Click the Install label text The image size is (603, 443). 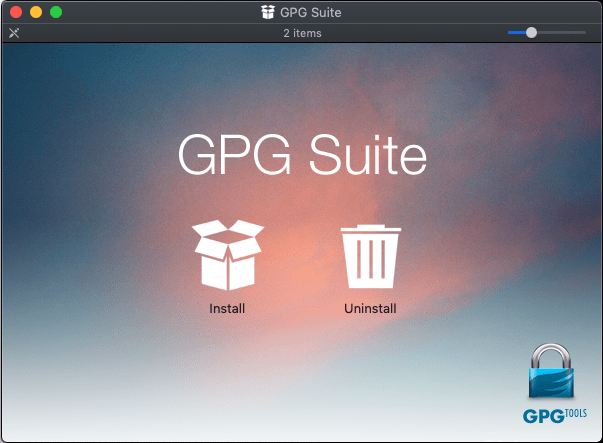pos(227,308)
